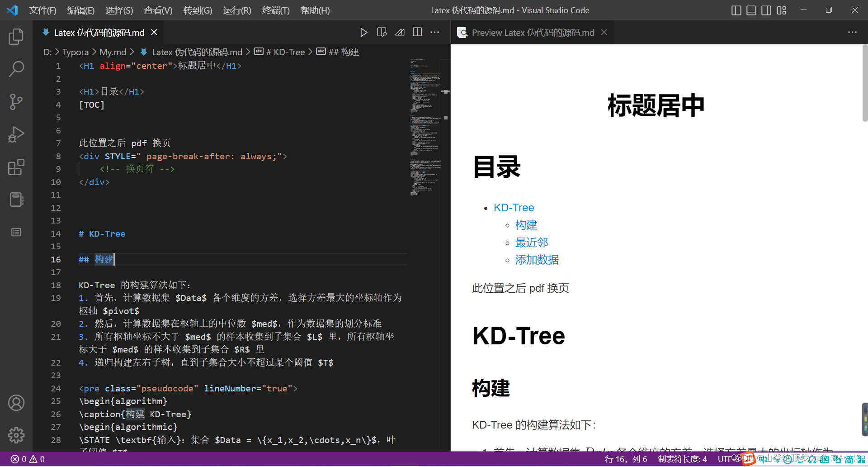Expand the My.md breadcrumb segment

tap(113, 52)
